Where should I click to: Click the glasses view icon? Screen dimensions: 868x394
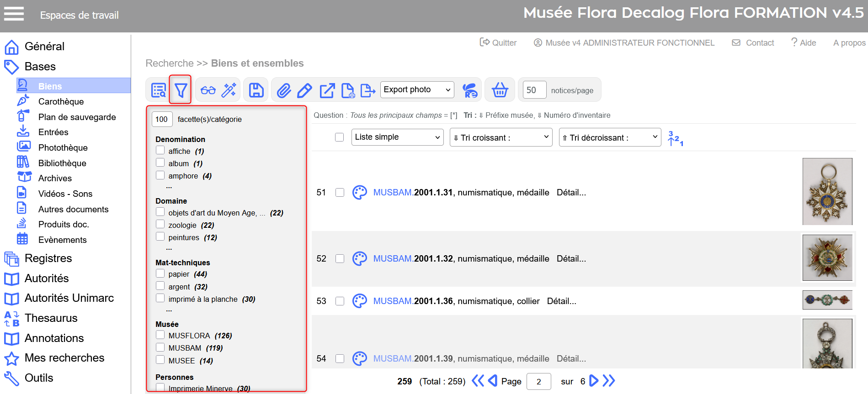click(208, 90)
